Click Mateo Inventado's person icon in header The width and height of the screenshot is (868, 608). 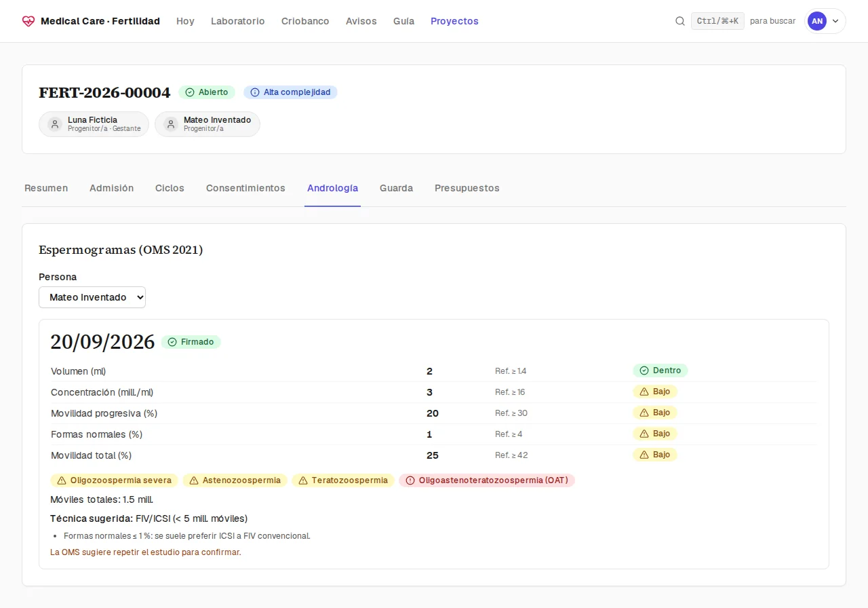[x=171, y=124]
